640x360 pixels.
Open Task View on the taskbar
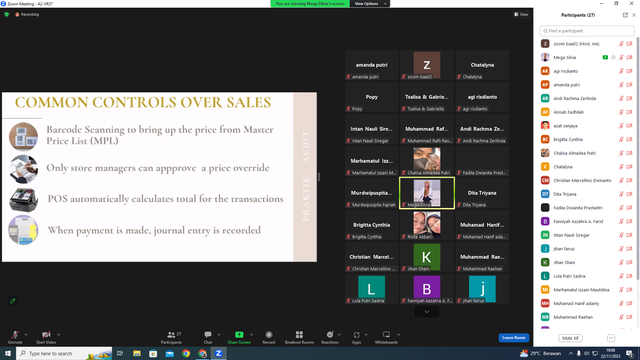click(x=120, y=353)
